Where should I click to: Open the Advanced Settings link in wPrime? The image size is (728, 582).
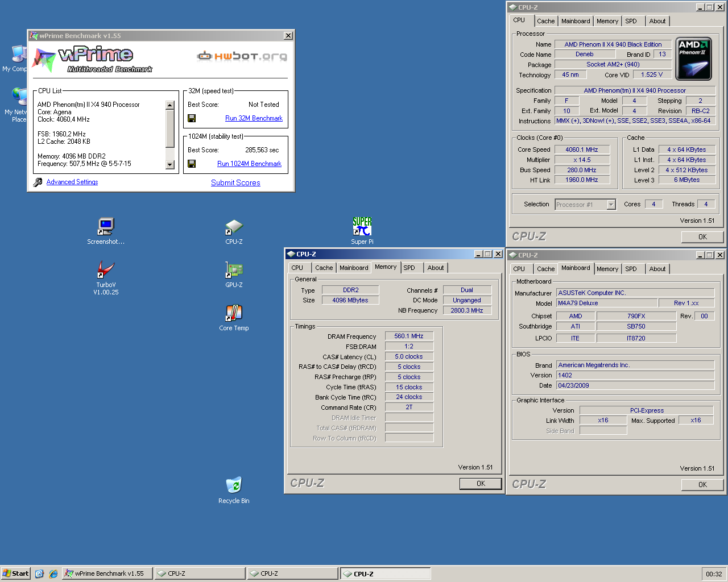click(x=72, y=182)
